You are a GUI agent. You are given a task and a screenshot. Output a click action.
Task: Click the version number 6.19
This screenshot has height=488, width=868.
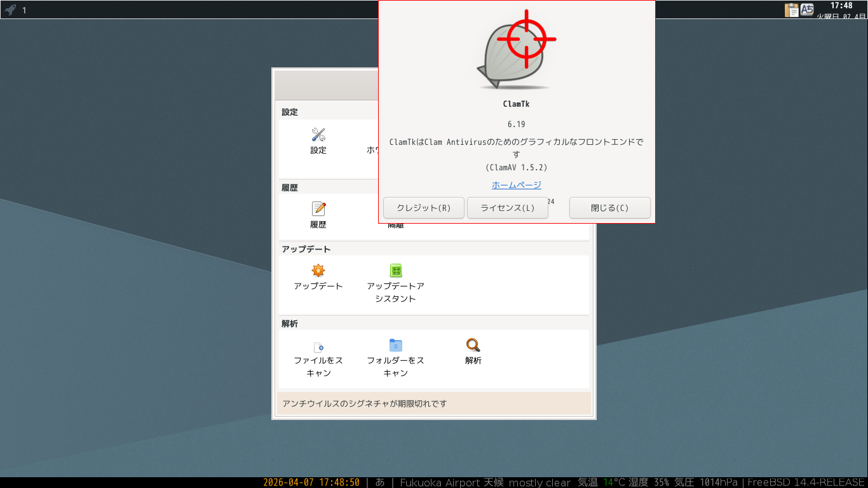point(517,125)
